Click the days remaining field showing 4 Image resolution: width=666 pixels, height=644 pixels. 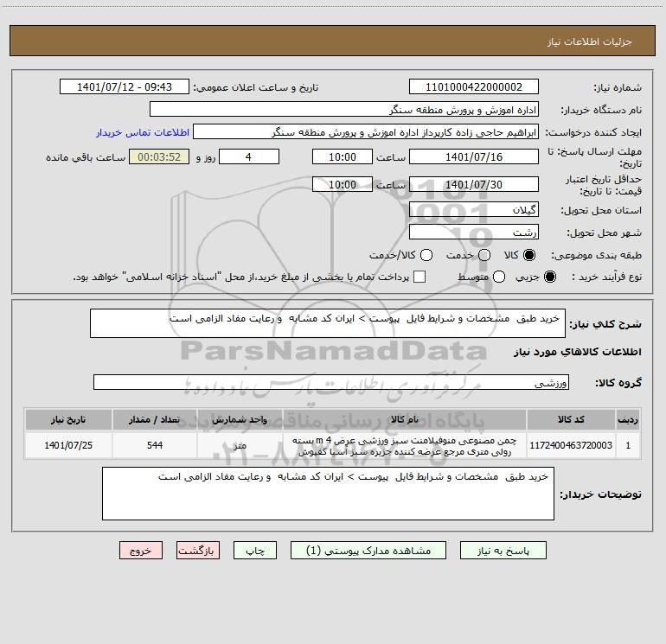tap(249, 156)
